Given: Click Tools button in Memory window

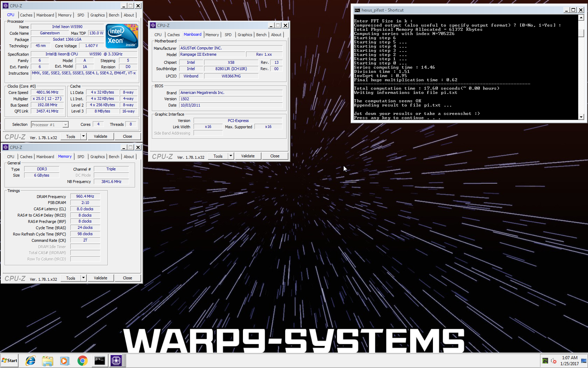Looking at the screenshot, I should point(71,278).
